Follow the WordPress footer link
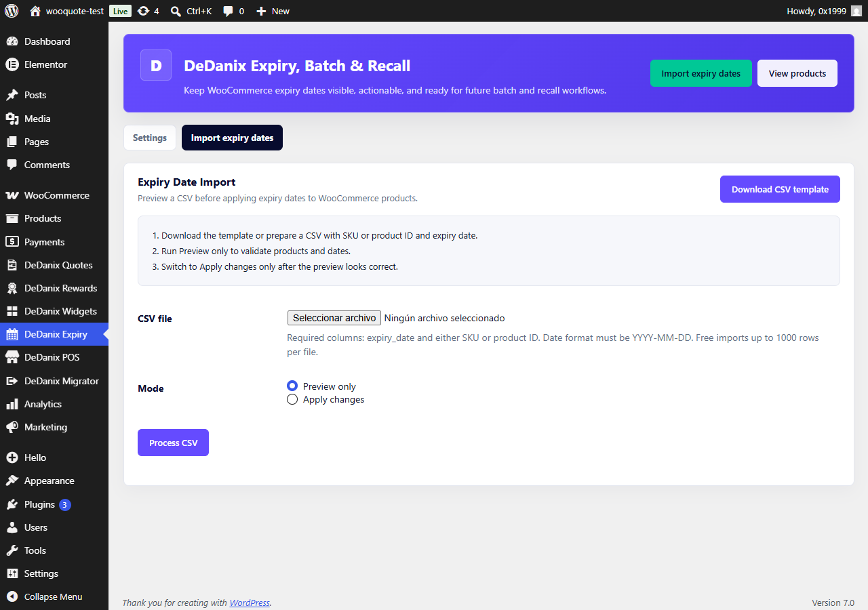The image size is (868, 610). [250, 603]
